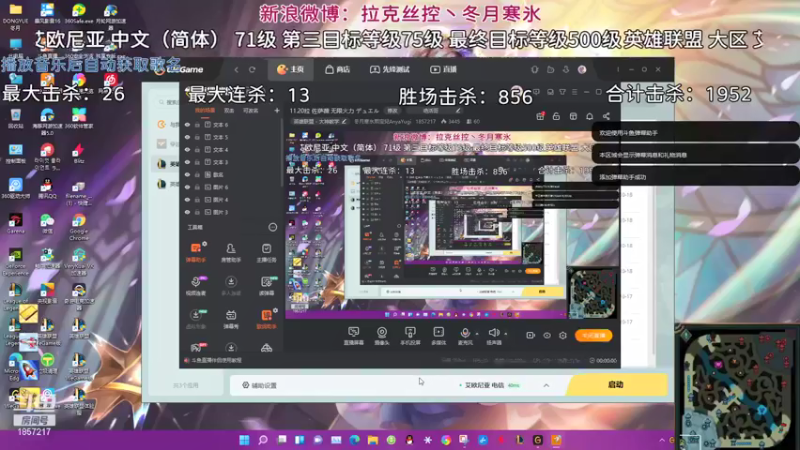Mute the 麦克风 microphone icon
This screenshot has width=800, height=450.
coord(465,333)
